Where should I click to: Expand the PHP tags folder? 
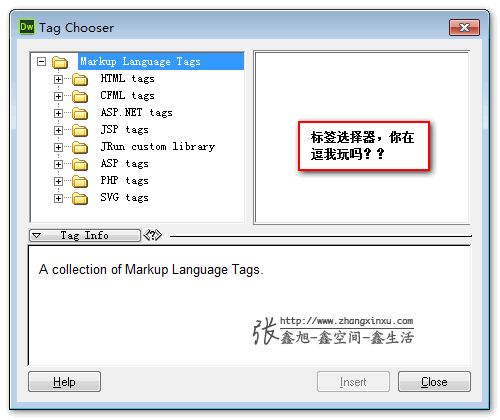(58, 181)
